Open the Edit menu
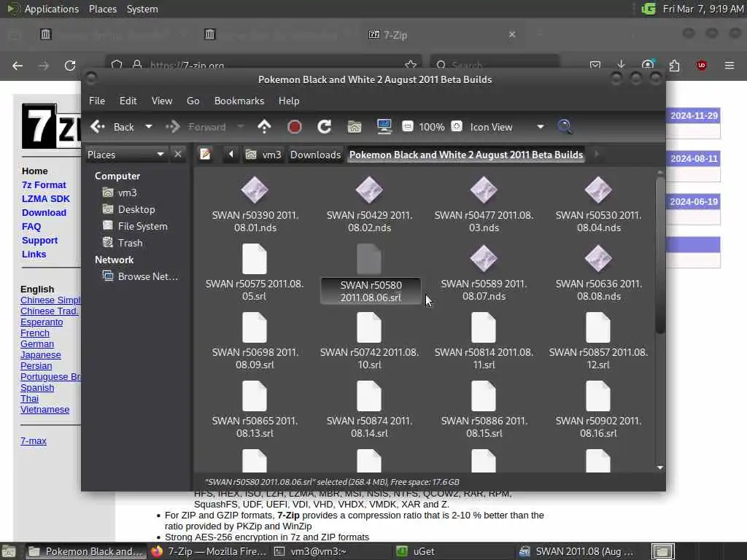The width and height of the screenshot is (747, 560). pos(128,101)
